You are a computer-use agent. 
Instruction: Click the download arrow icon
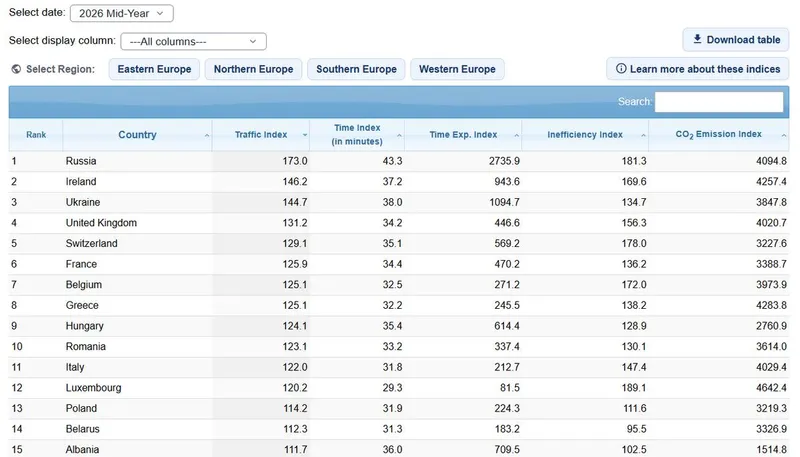point(697,39)
